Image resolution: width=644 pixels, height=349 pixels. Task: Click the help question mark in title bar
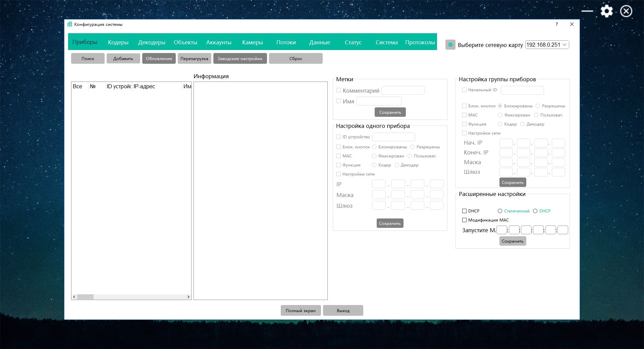click(557, 24)
